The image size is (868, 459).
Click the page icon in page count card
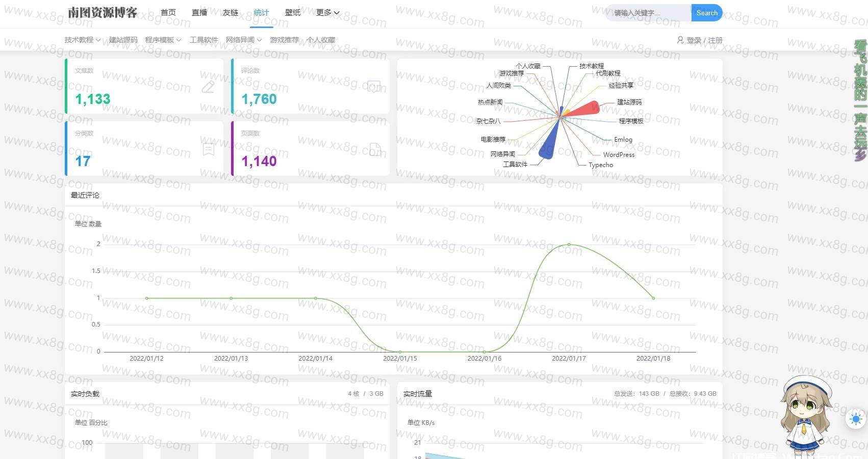[374, 149]
